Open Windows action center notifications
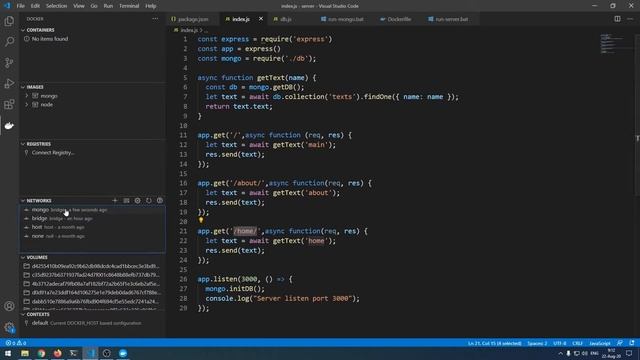 pyautogui.click(x=629, y=353)
